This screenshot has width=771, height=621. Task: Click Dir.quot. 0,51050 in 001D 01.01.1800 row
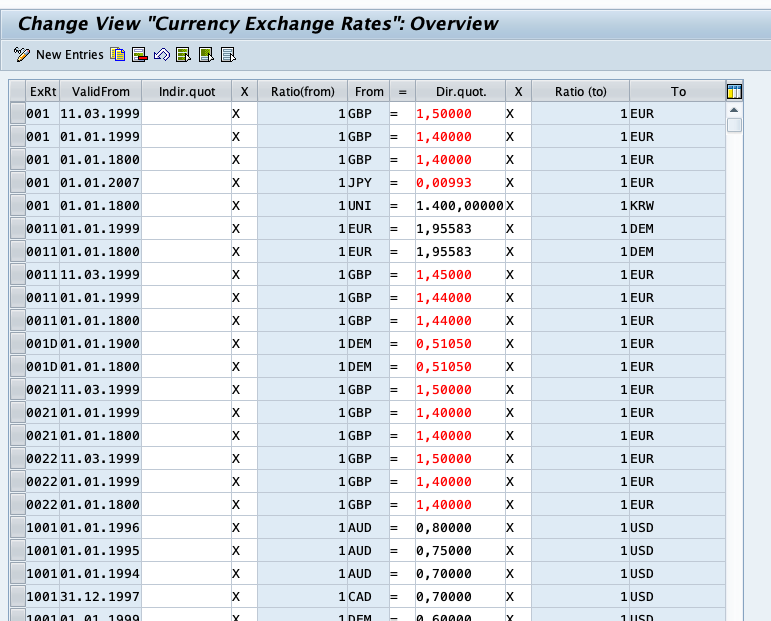pos(460,367)
